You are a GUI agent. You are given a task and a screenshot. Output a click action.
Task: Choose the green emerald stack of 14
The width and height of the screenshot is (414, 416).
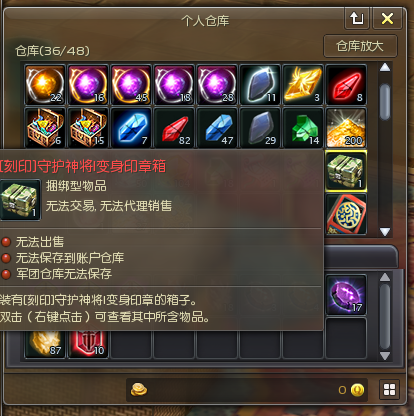click(x=303, y=128)
